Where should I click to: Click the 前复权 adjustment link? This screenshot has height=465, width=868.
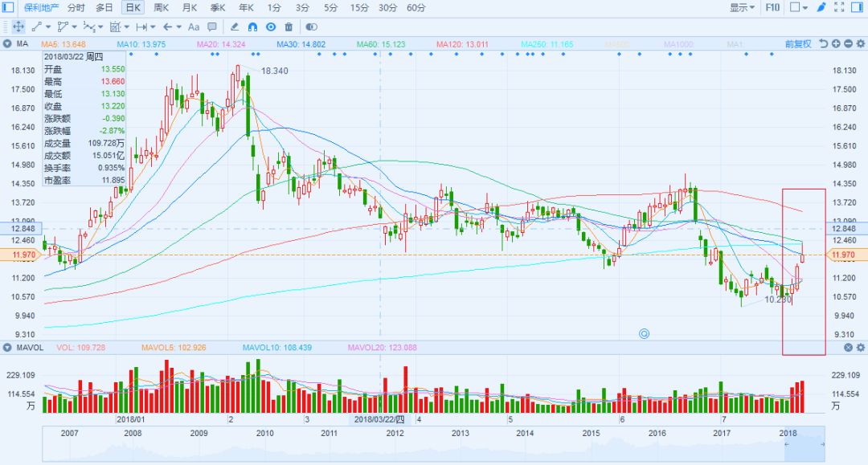[798, 43]
